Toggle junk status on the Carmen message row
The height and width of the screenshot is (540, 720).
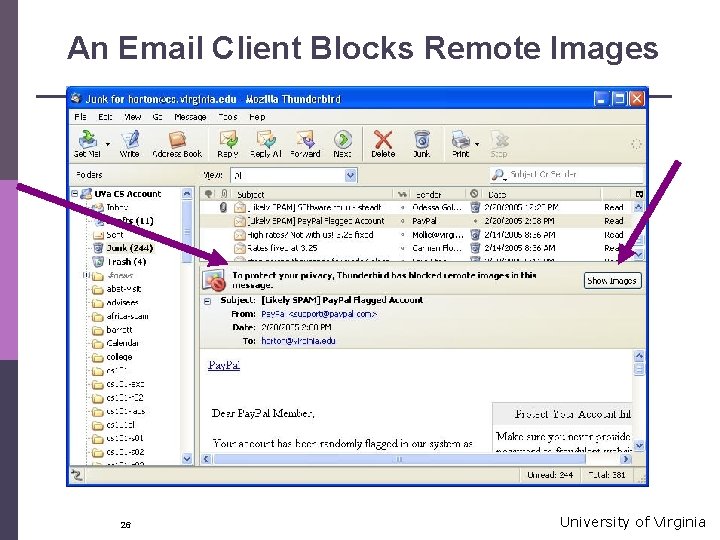coord(475,248)
